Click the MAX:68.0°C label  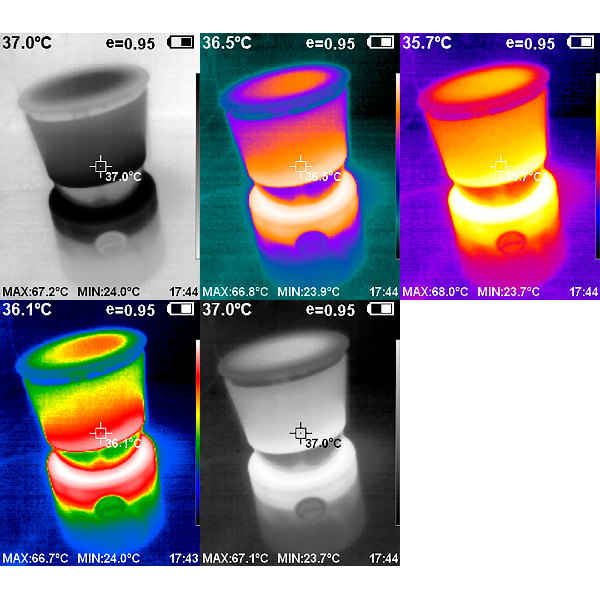click(435, 292)
